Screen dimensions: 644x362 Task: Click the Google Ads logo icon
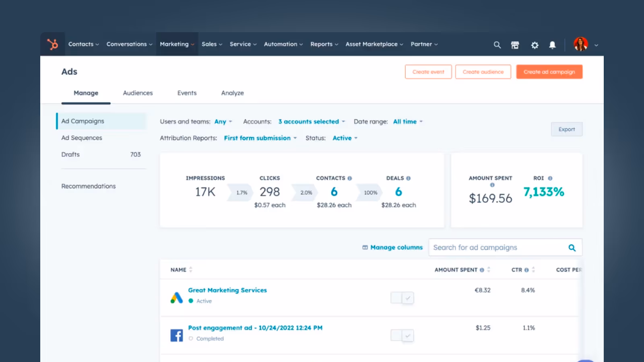(176, 297)
